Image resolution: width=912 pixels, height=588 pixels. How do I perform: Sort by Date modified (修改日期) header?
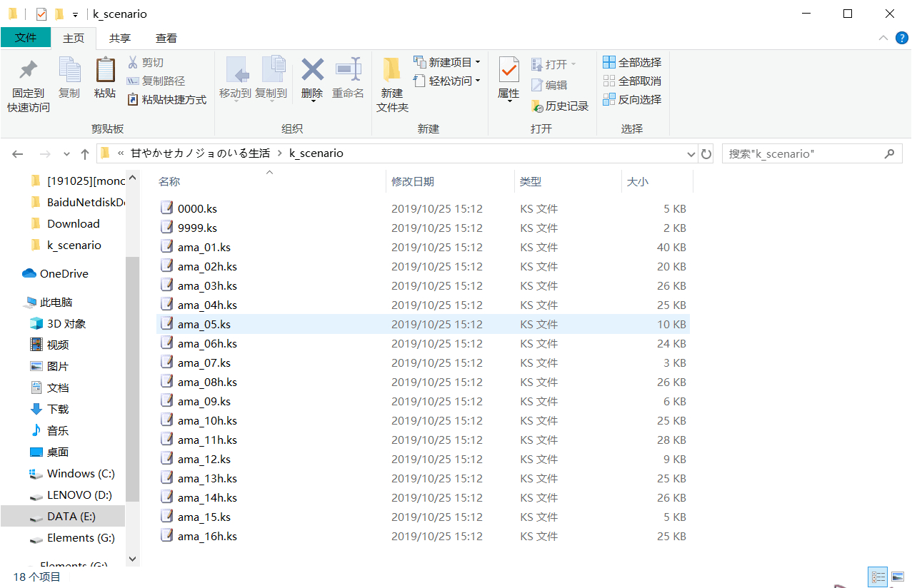(413, 182)
